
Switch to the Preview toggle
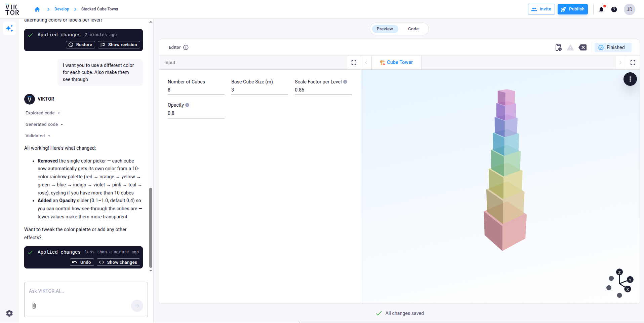(385, 29)
